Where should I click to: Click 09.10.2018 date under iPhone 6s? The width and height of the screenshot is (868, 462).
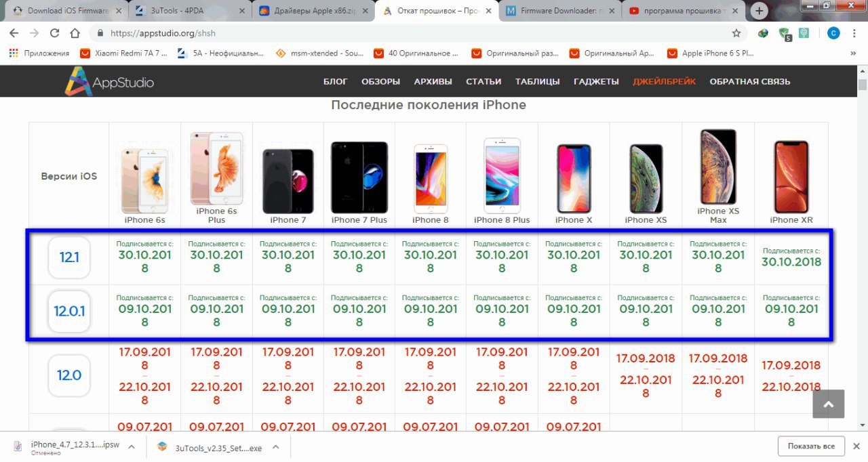coord(144,315)
